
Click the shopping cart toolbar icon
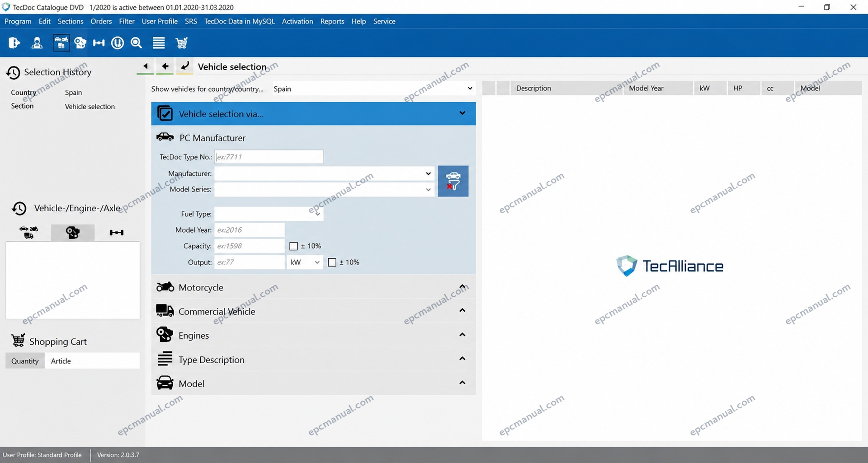pyautogui.click(x=182, y=43)
